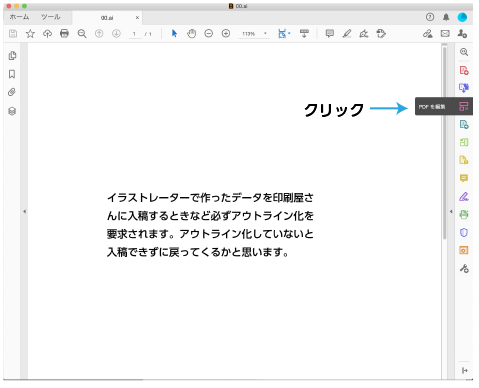The width and height of the screenshot is (479, 388).
Task: Open the purple combine files tool
Action: click(464, 88)
